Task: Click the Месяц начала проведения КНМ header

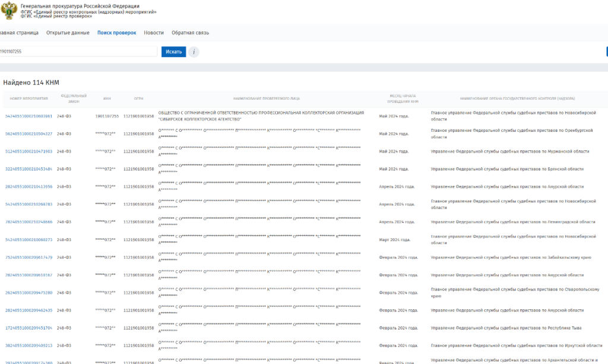Action: (402, 98)
